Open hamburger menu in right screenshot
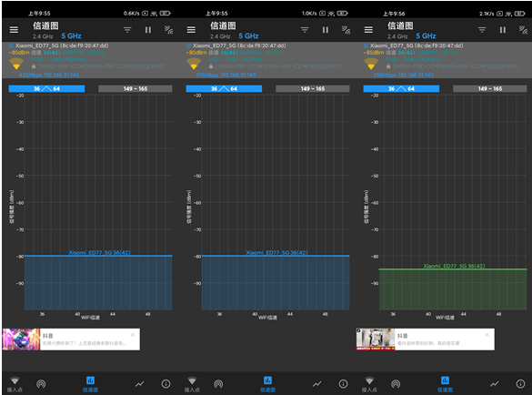The width and height of the screenshot is (532, 395). coord(368,30)
